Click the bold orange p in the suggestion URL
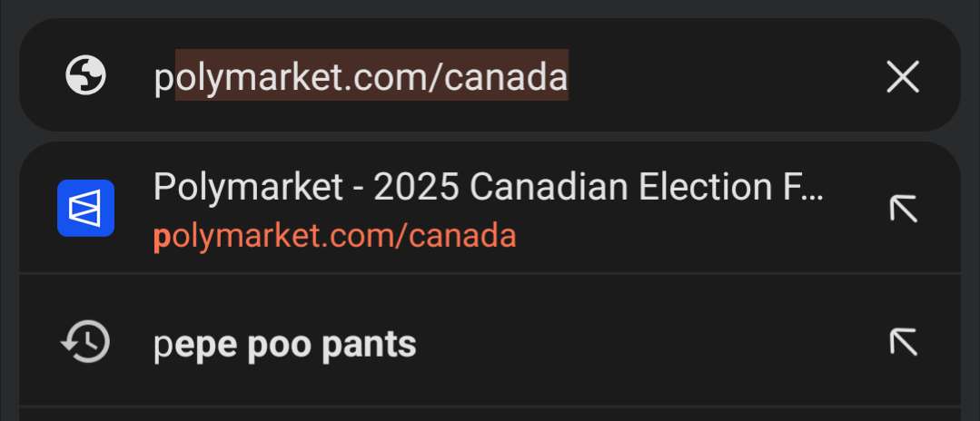980x421 pixels. [x=162, y=239]
